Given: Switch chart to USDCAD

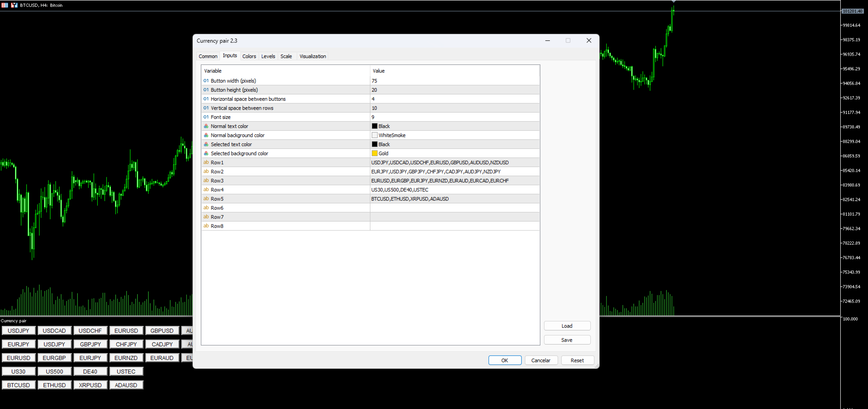Looking at the screenshot, I should (x=55, y=331).
